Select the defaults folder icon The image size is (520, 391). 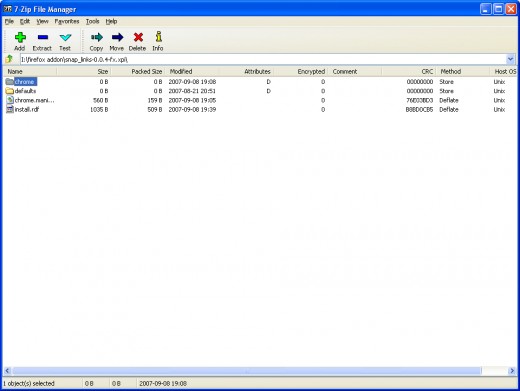click(x=9, y=91)
